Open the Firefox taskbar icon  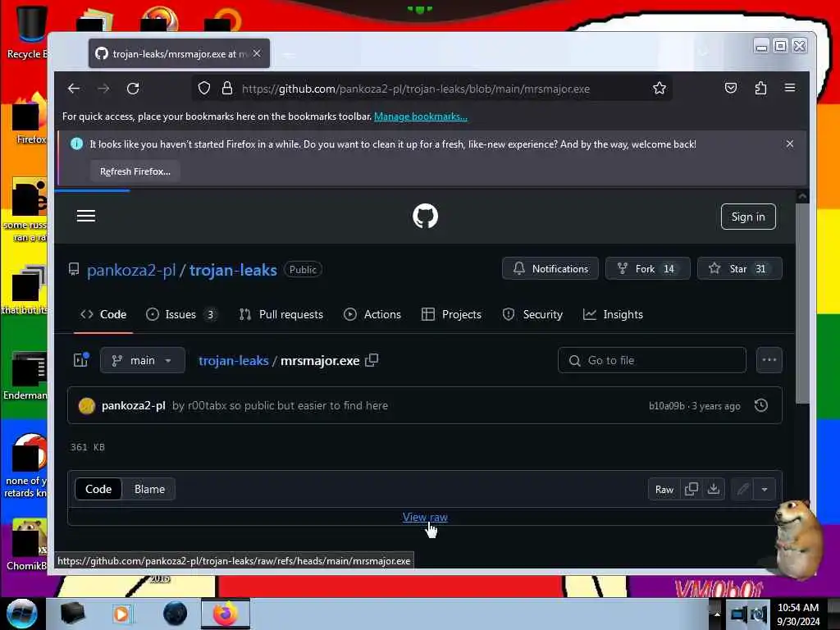(x=226, y=614)
